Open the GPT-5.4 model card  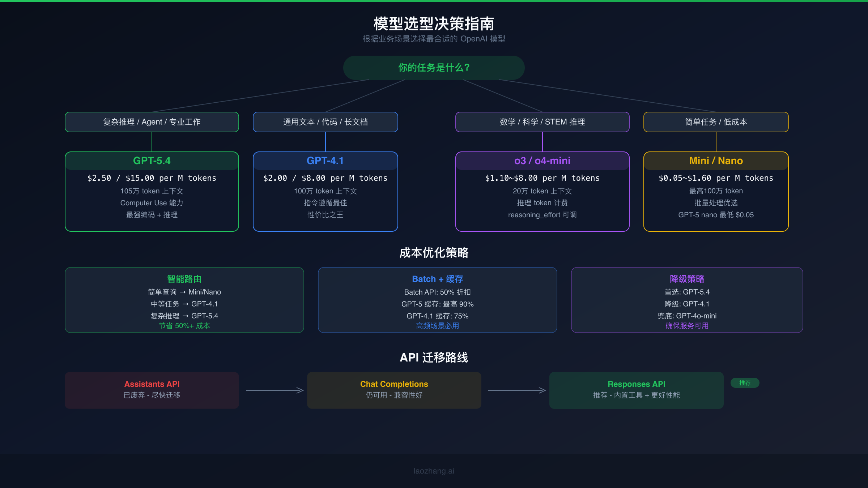(x=152, y=192)
